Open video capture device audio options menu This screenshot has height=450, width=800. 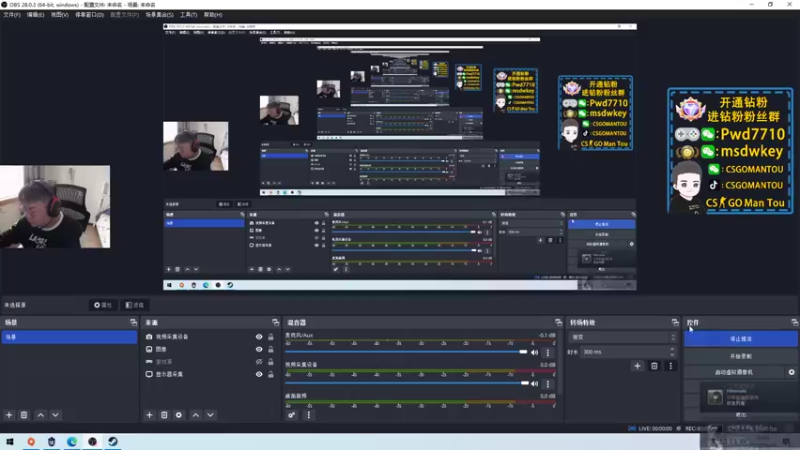click(x=548, y=384)
